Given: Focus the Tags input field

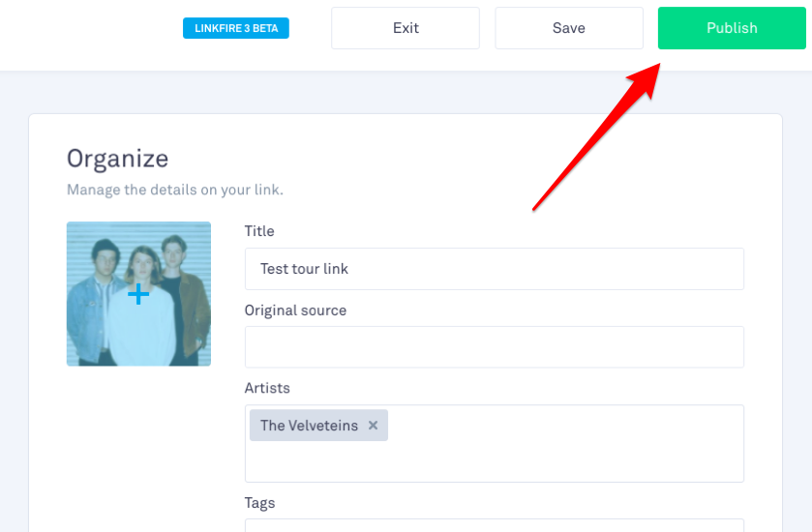Looking at the screenshot, I should pos(494,525).
